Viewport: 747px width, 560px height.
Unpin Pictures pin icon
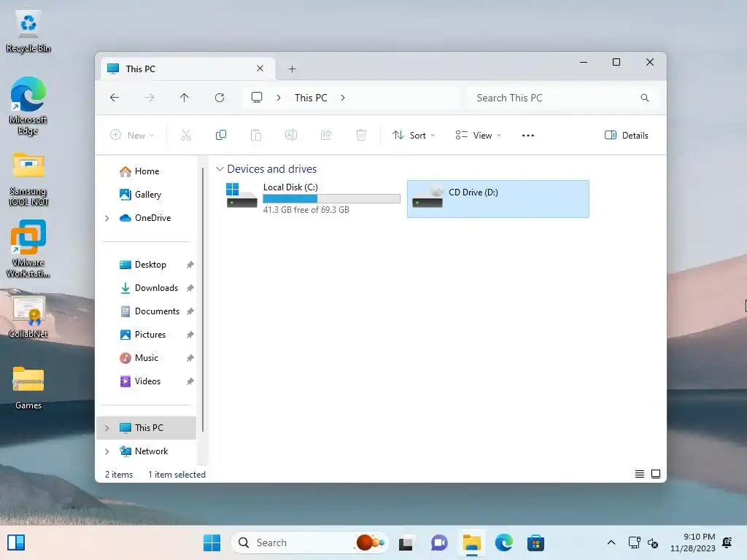190,335
